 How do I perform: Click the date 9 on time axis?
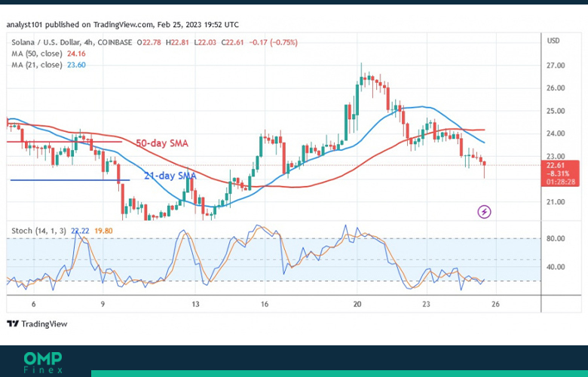coord(103,304)
